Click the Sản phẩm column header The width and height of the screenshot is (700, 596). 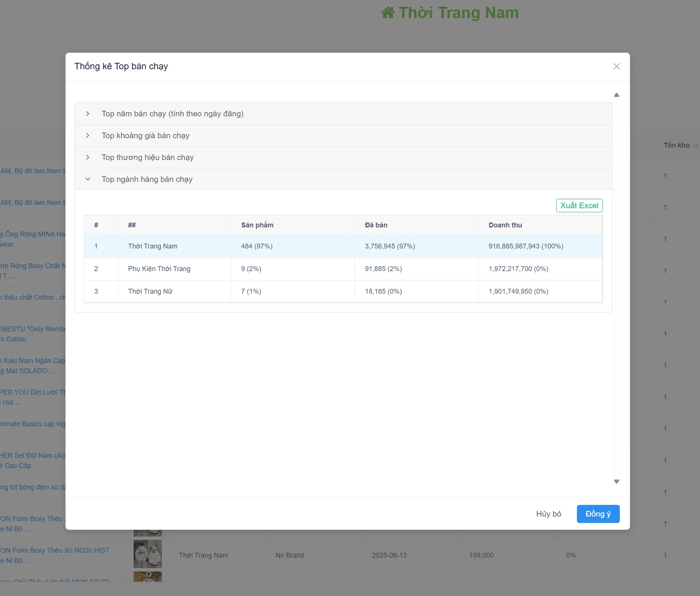pyautogui.click(x=257, y=225)
